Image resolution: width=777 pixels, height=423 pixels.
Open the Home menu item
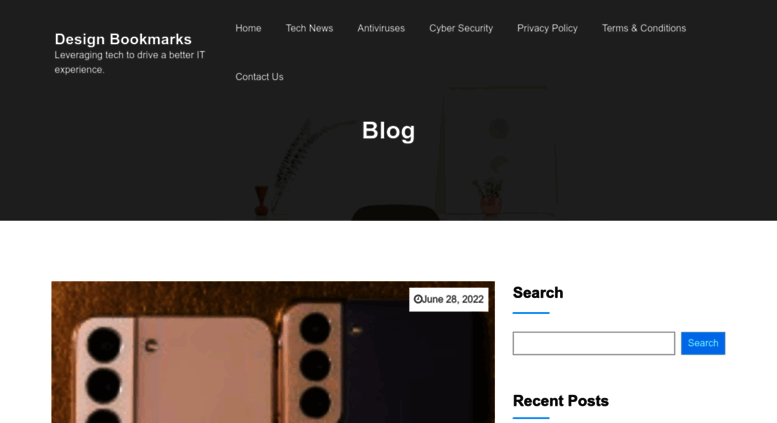(x=248, y=28)
